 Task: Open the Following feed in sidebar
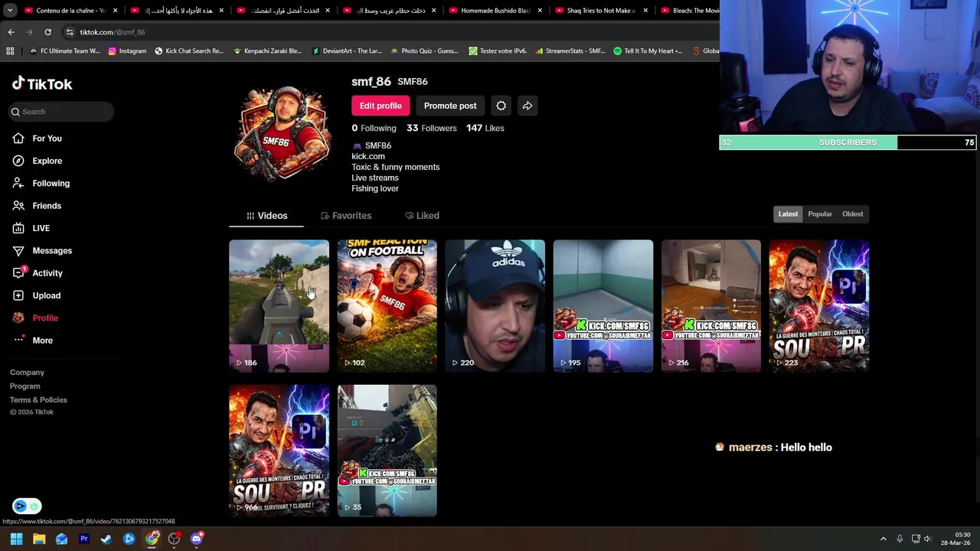[x=41, y=183]
